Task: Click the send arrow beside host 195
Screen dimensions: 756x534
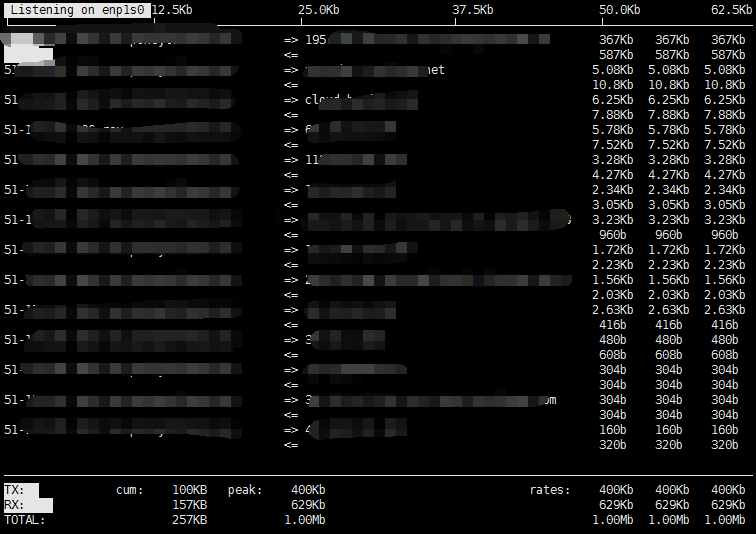Action: coord(291,40)
